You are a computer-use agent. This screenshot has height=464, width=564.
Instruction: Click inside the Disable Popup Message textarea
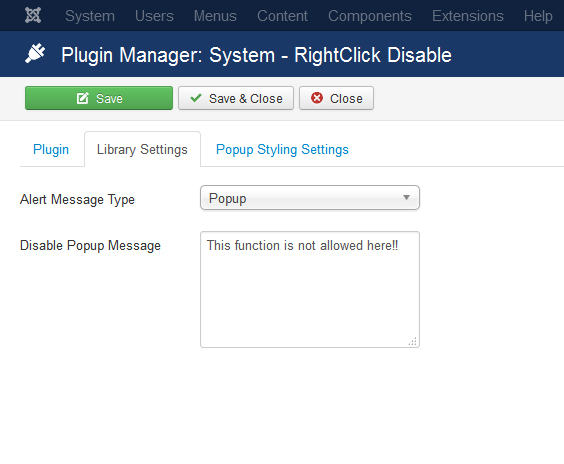pyautogui.click(x=310, y=290)
